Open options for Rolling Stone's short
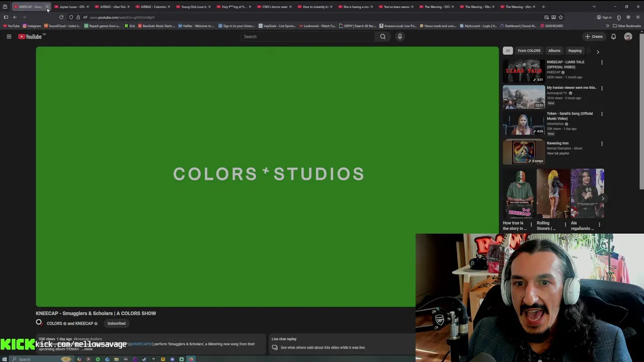This screenshot has width=644, height=362. click(565, 225)
